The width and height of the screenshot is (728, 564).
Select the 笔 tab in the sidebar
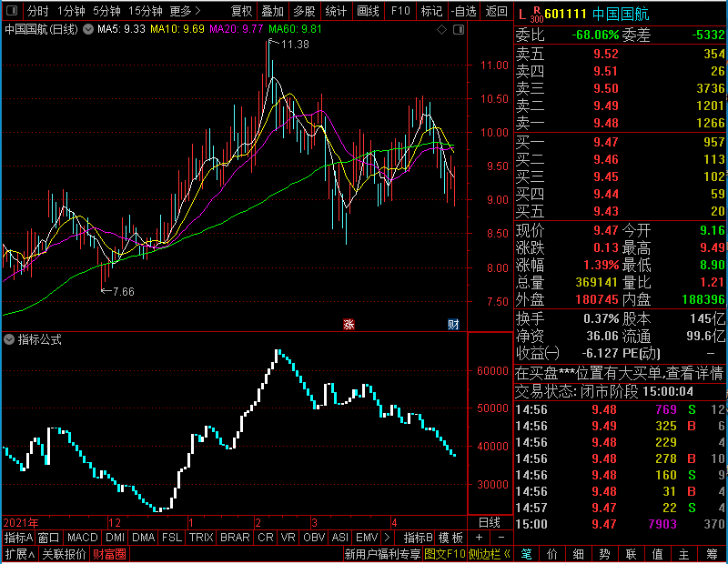point(526,554)
